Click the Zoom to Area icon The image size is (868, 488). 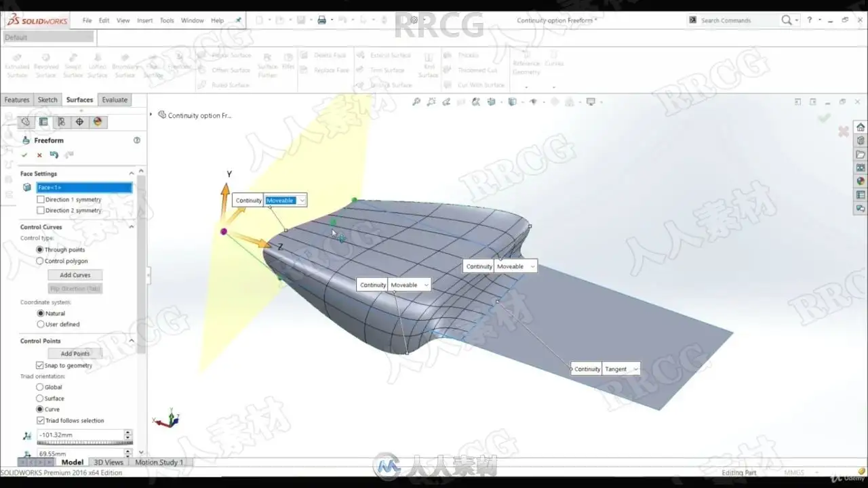point(431,102)
